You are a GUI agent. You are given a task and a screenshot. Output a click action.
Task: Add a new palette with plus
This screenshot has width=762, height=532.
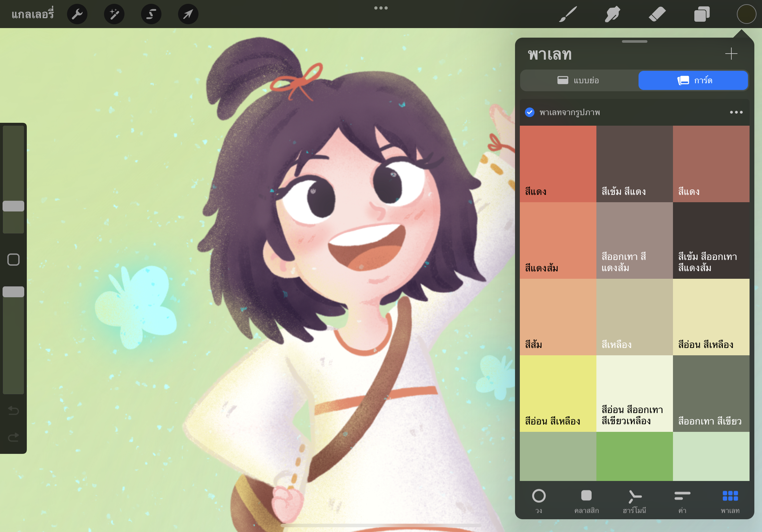tap(731, 54)
